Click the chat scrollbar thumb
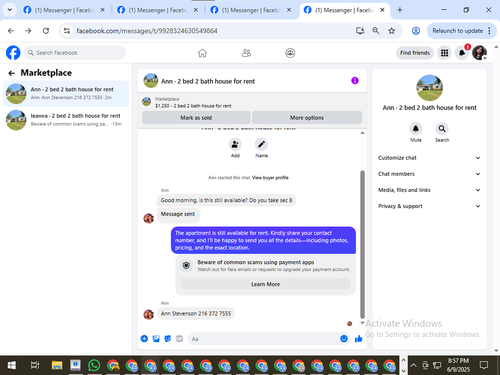 coord(362,244)
